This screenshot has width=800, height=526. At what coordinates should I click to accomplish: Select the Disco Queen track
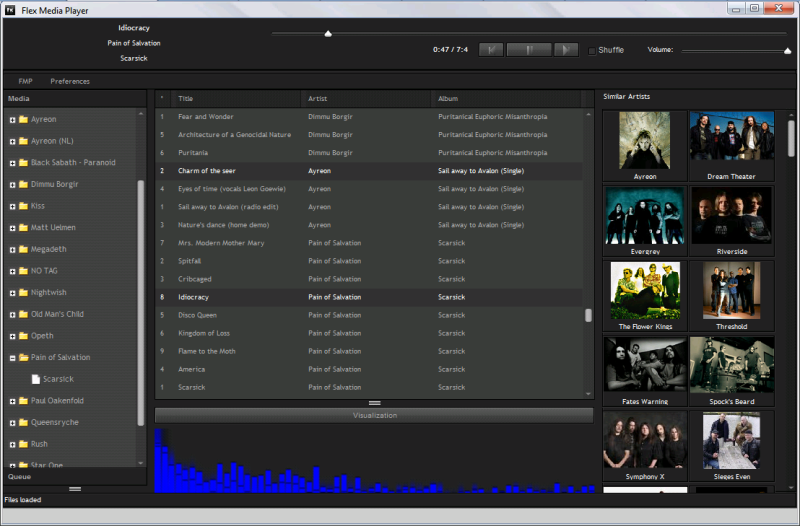click(369, 315)
